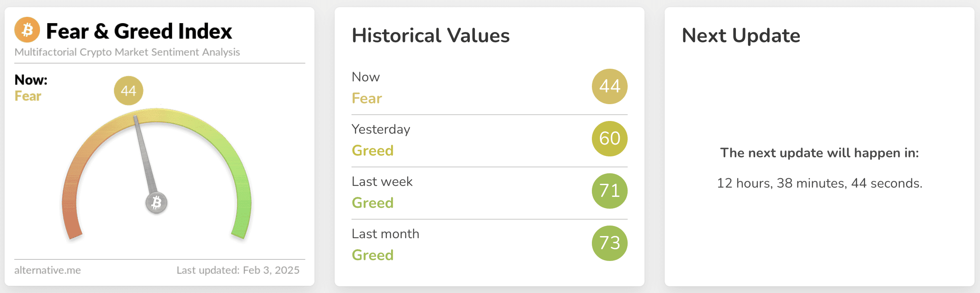Click the green 71 Last week circle
The image size is (980, 293).
610,191
